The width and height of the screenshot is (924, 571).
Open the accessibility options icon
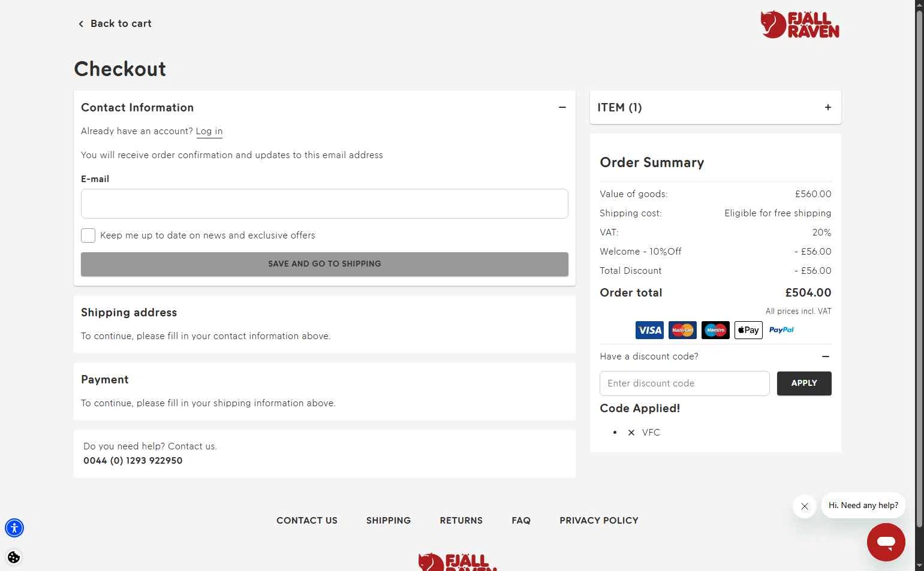coord(14,528)
